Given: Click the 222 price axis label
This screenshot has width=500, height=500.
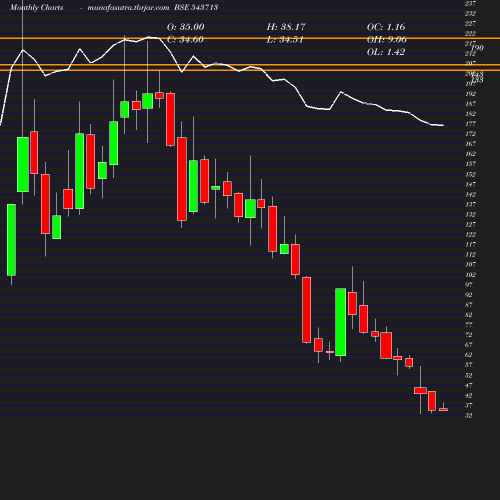Looking at the screenshot, I should [x=470, y=34].
